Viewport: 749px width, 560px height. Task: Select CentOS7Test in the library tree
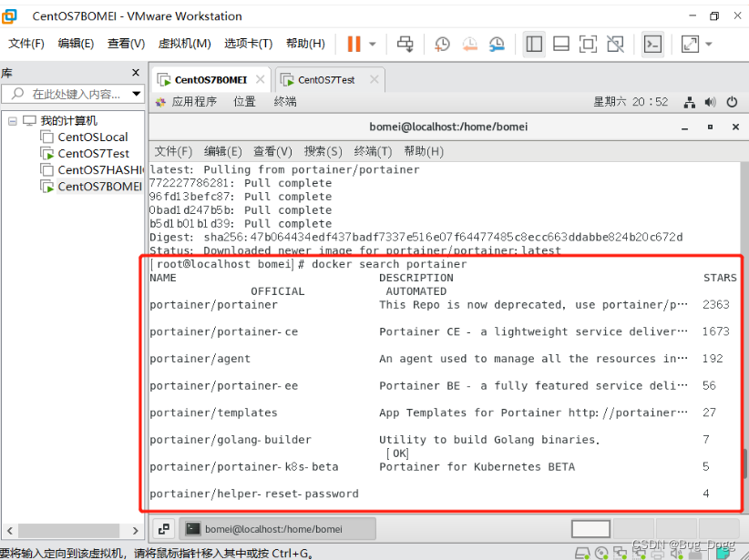[94, 154]
